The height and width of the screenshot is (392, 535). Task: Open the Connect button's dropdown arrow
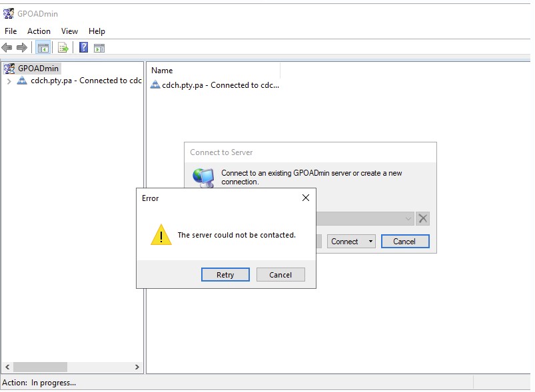tap(370, 242)
